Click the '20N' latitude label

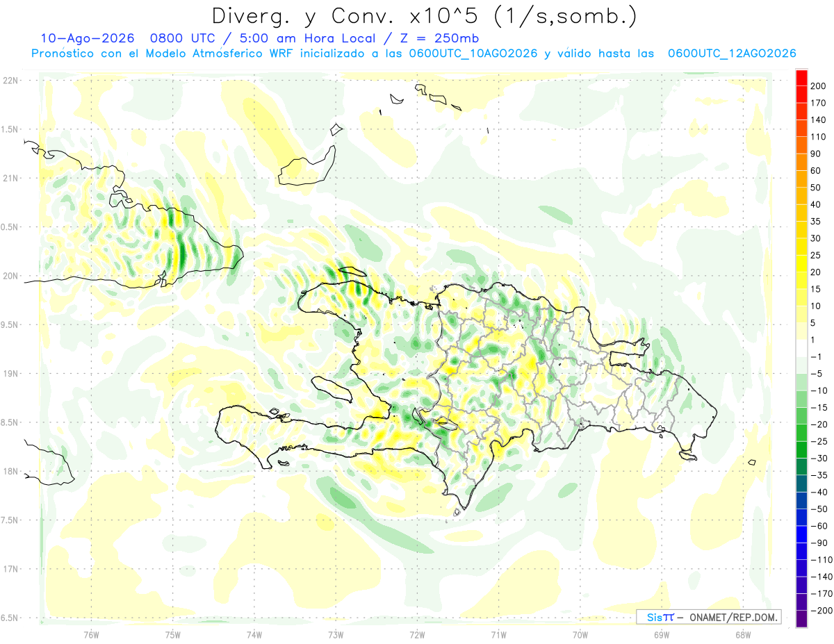pyautogui.click(x=10, y=276)
